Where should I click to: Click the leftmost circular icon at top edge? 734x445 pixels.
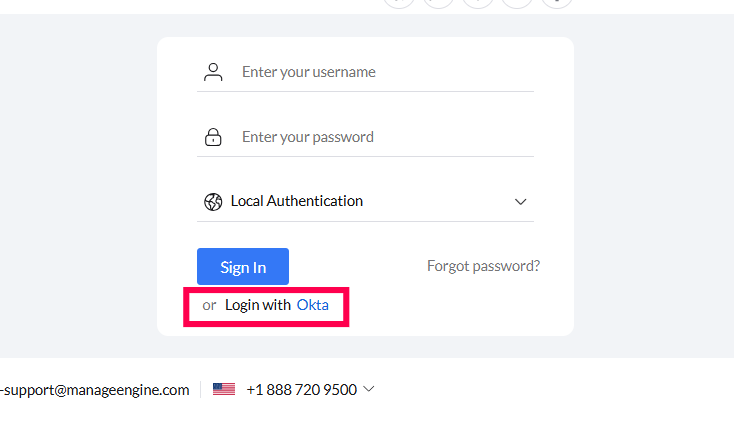[398, 2]
